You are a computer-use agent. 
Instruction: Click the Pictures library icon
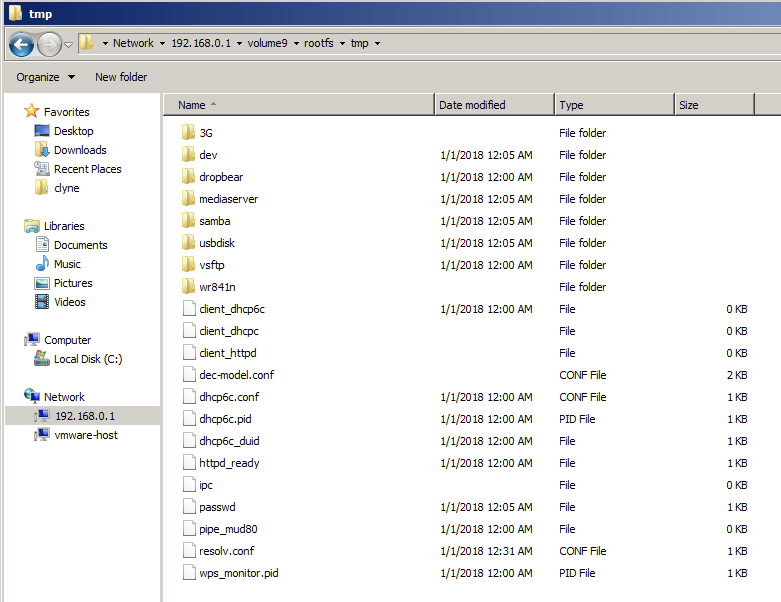(x=42, y=283)
